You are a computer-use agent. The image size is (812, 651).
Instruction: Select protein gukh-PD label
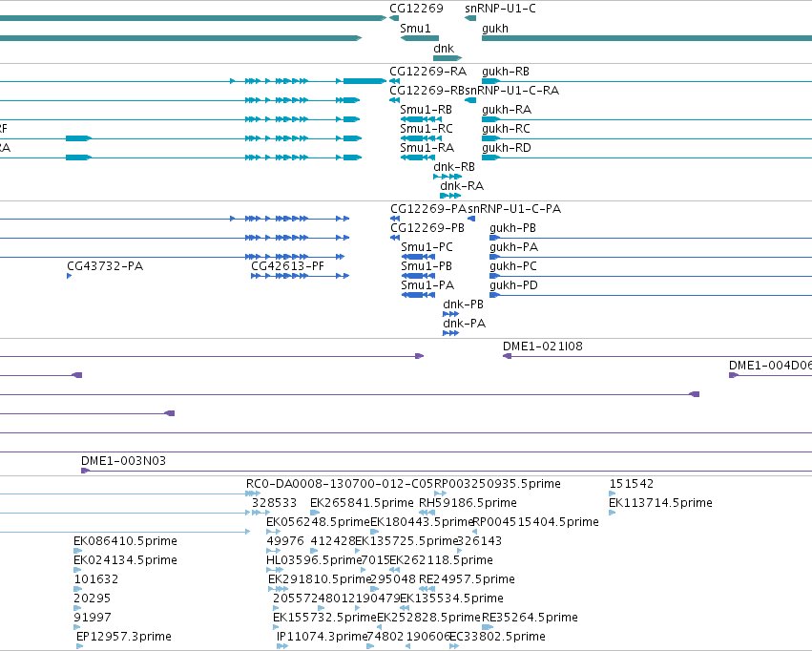tap(514, 285)
